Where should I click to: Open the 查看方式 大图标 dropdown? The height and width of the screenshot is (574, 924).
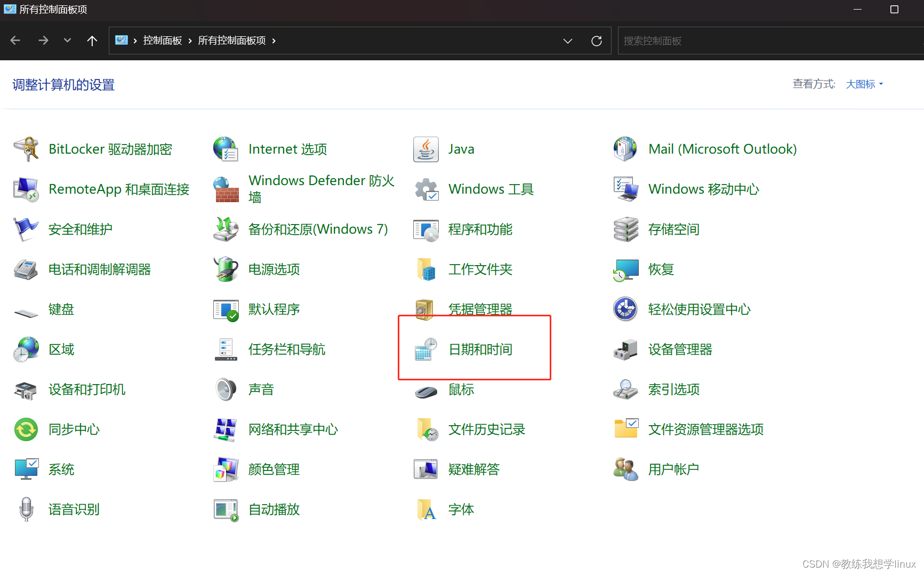(x=864, y=84)
